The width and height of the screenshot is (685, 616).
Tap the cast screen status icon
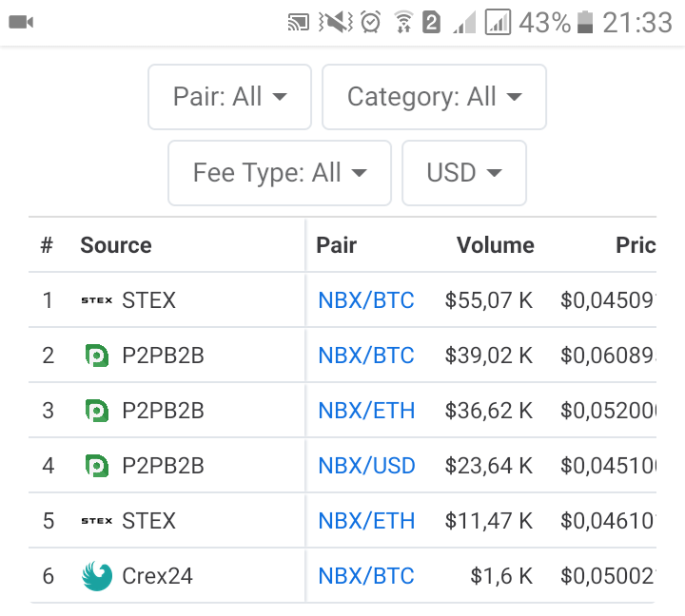click(x=301, y=22)
